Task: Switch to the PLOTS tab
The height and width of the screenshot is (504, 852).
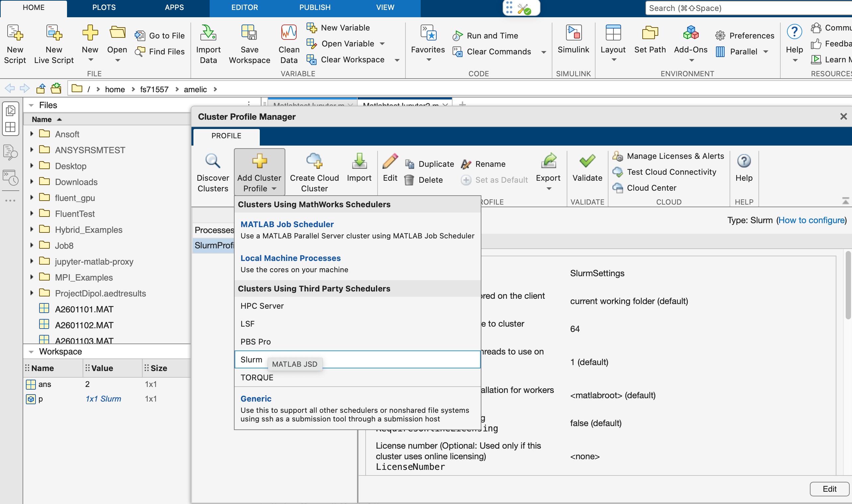Action: (104, 8)
